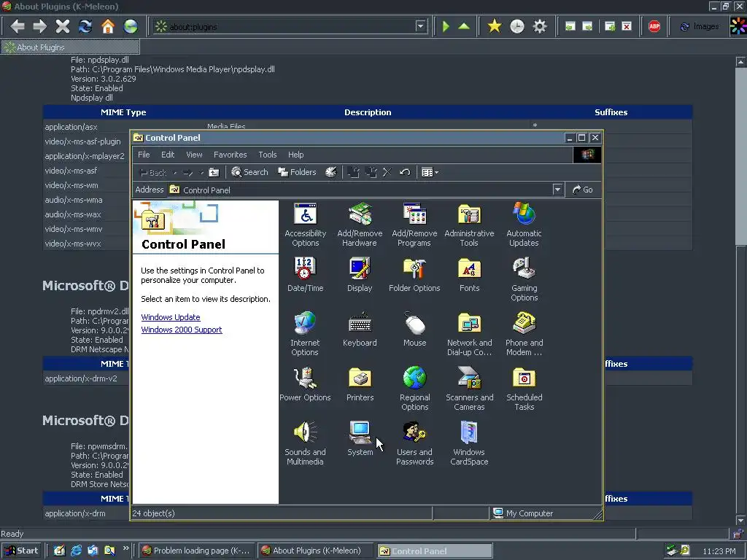
Task: Click K-Meleon Stop loading icon
Action: click(63, 26)
